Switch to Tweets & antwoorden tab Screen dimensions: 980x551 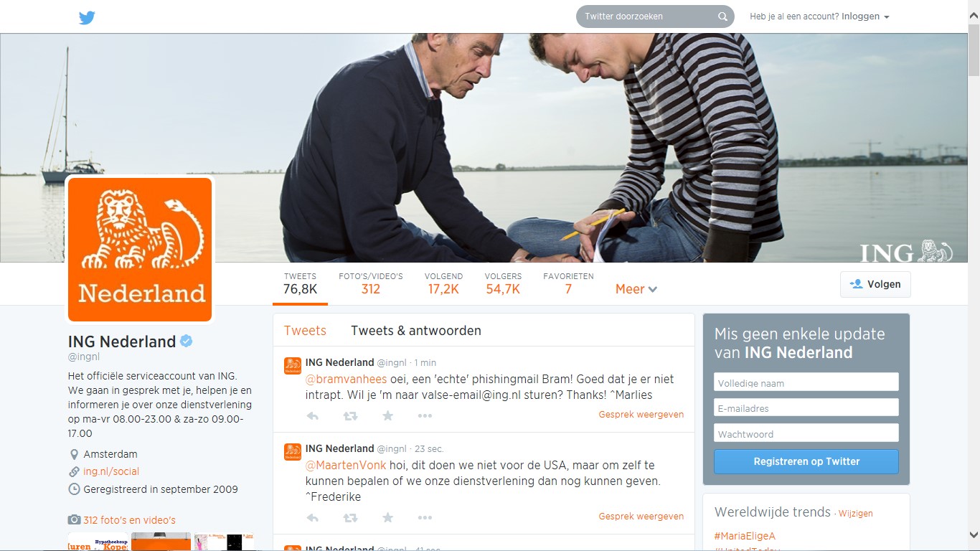point(416,331)
